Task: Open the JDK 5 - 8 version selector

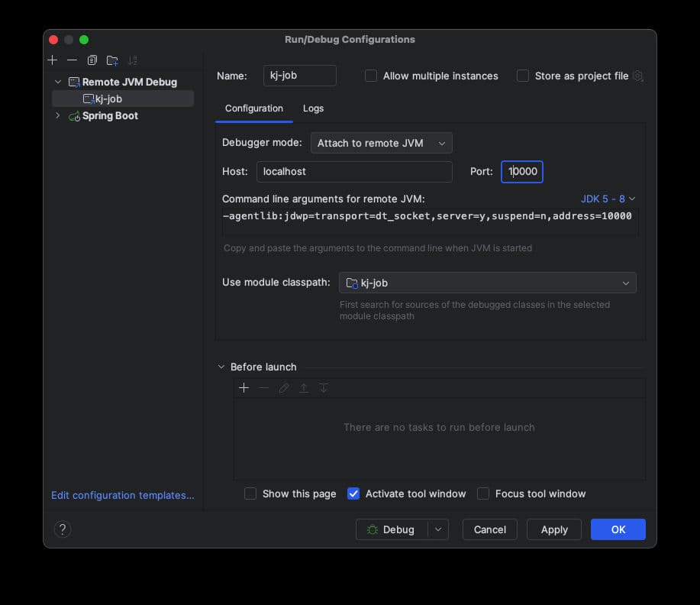Action: click(608, 199)
